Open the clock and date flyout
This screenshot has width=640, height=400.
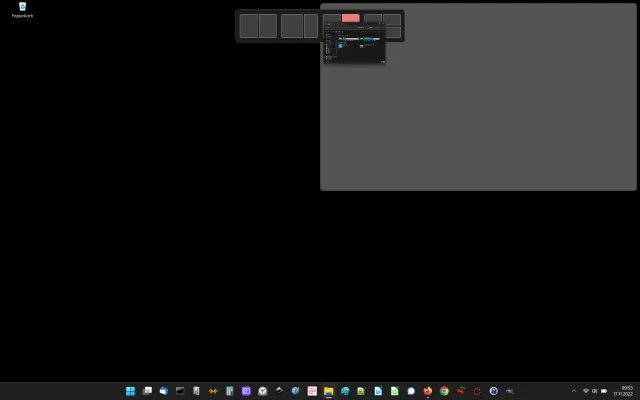tap(623, 391)
